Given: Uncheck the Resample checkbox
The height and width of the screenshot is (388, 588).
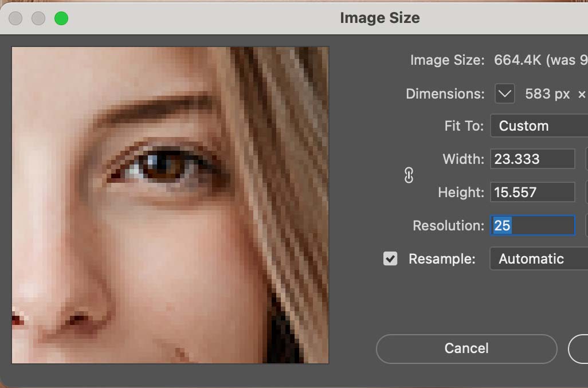Looking at the screenshot, I should 390,258.
